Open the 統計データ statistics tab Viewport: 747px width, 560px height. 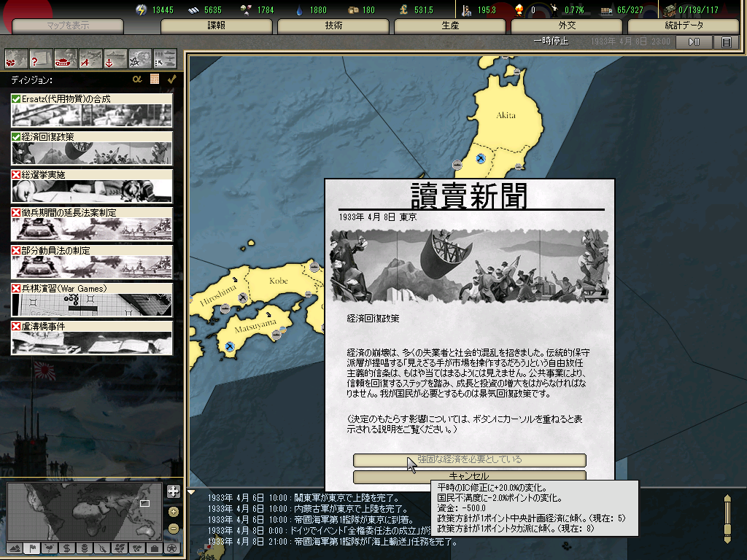[x=684, y=26]
